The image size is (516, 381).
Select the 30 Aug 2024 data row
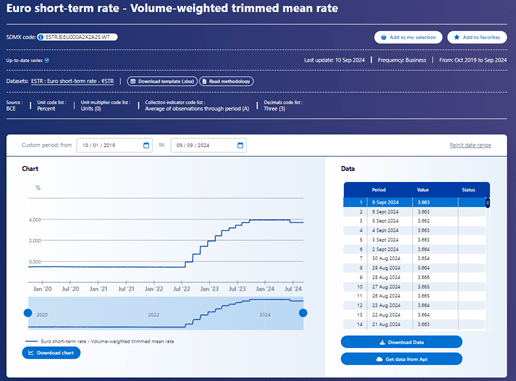[414, 258]
